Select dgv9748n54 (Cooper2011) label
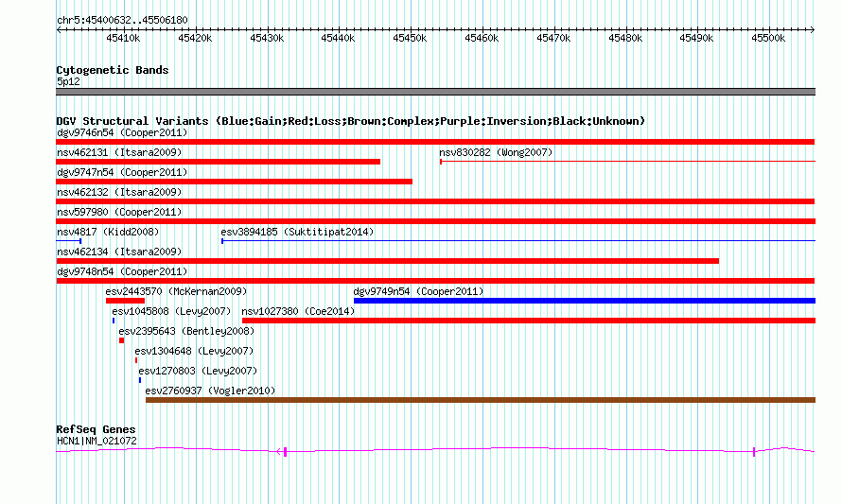This screenshot has width=842, height=504. [122, 271]
